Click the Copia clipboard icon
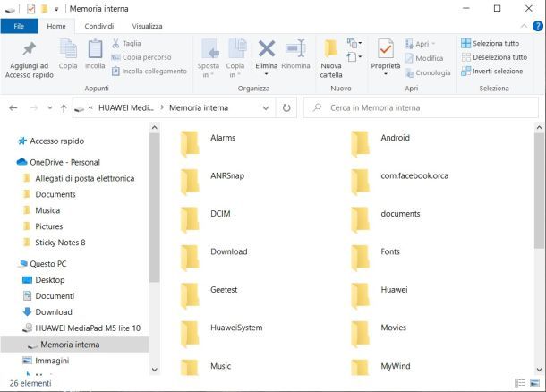 68,48
